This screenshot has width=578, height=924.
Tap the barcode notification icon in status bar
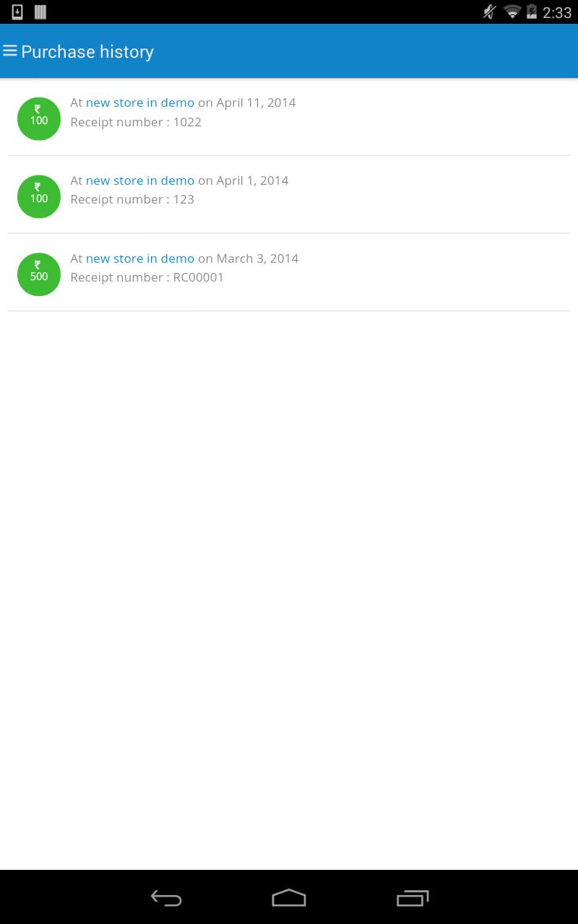click(40, 12)
